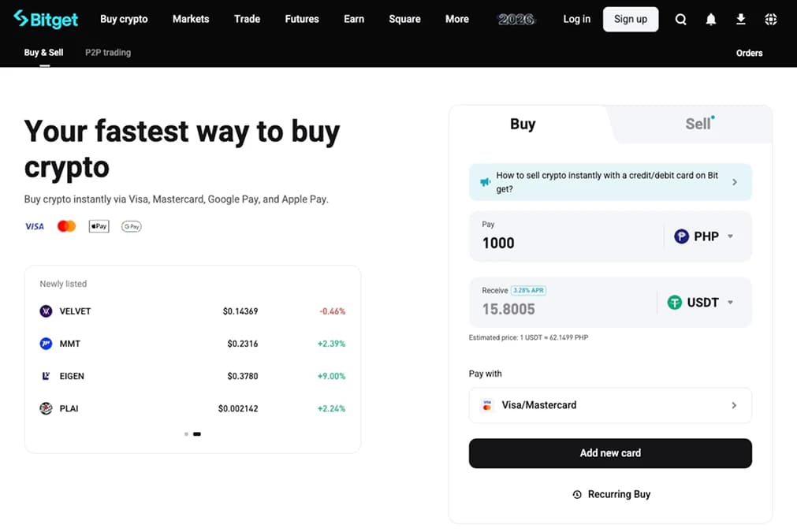Open the Trade menu
Image resolution: width=797 pixels, height=532 pixels.
(x=247, y=19)
